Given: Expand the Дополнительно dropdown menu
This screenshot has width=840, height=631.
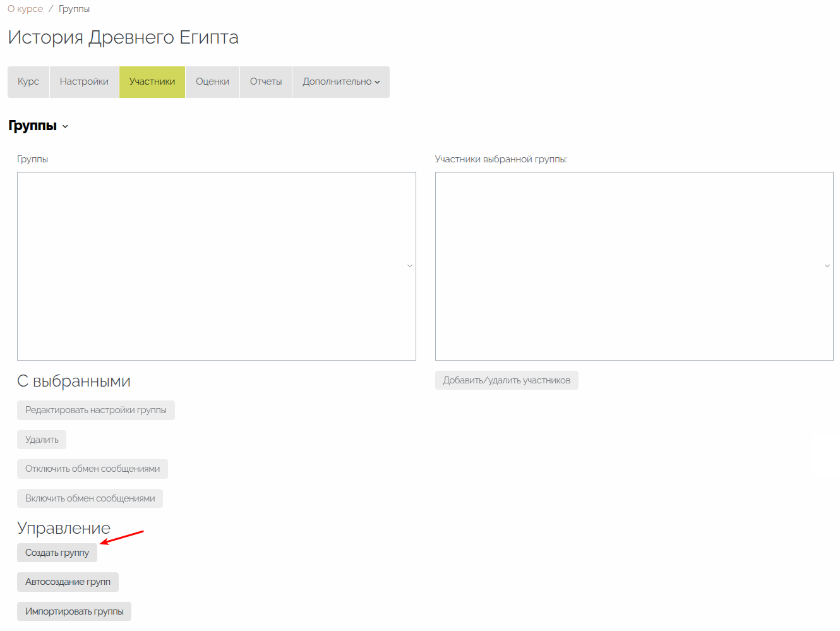Looking at the screenshot, I should [x=341, y=81].
